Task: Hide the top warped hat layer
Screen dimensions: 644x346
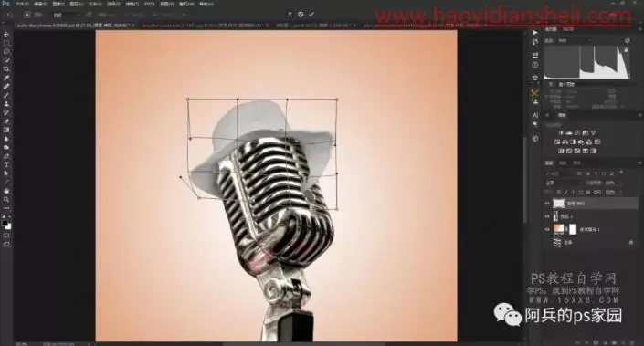Action: 547,204
